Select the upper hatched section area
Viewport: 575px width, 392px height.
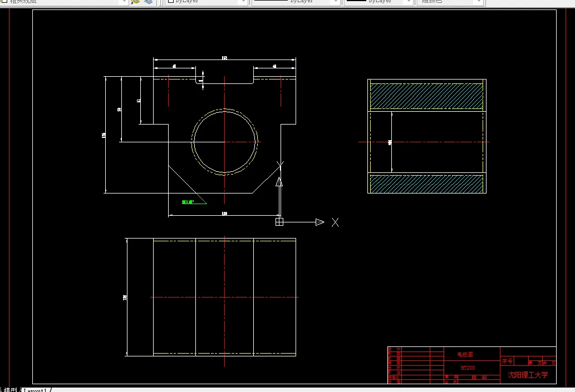tap(426, 96)
